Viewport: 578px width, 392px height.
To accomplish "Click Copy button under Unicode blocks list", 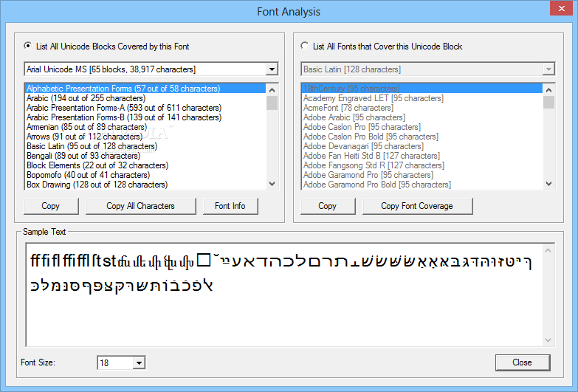I will (51, 206).
